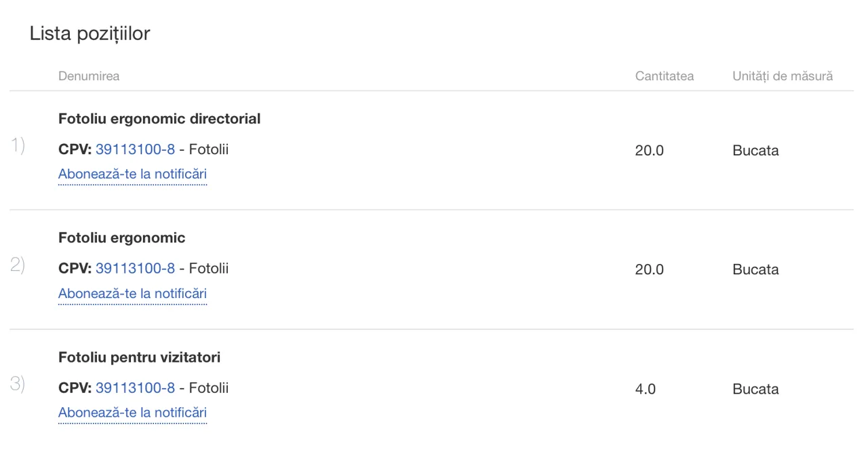Click the Unități de măsură column header
Image resolution: width=868 pixels, height=450 pixels.
pos(783,76)
